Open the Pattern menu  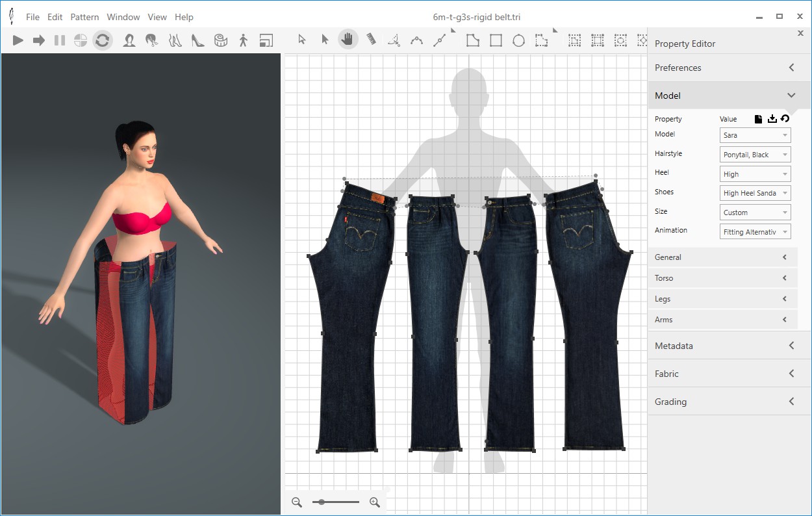tap(84, 17)
